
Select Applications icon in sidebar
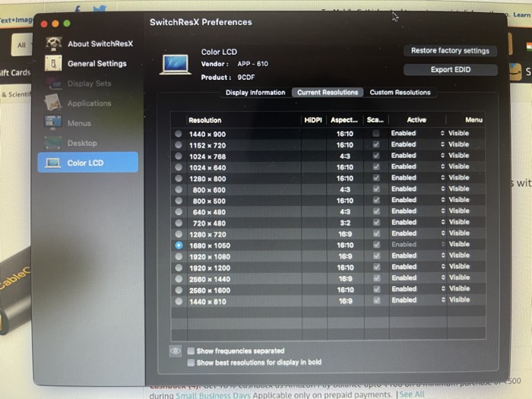53,103
